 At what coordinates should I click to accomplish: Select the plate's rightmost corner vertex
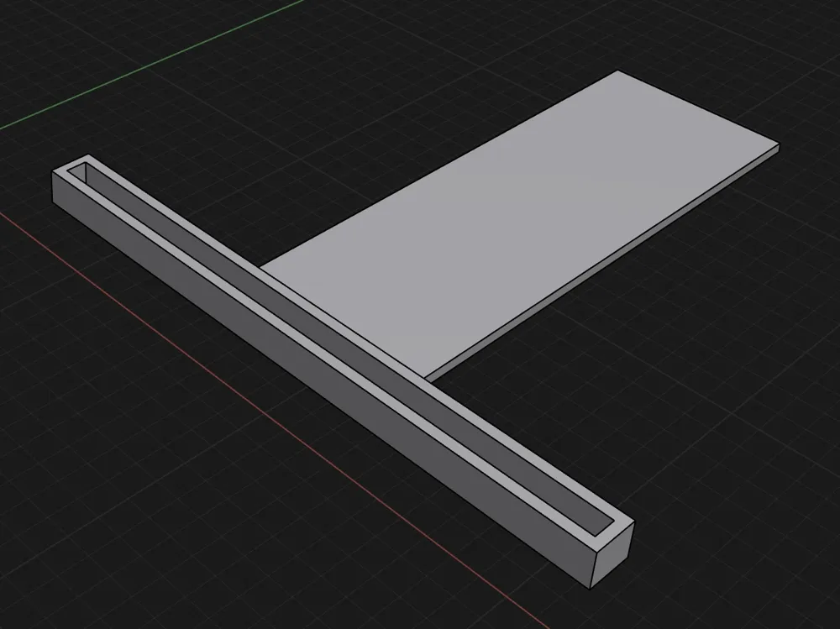779,144
